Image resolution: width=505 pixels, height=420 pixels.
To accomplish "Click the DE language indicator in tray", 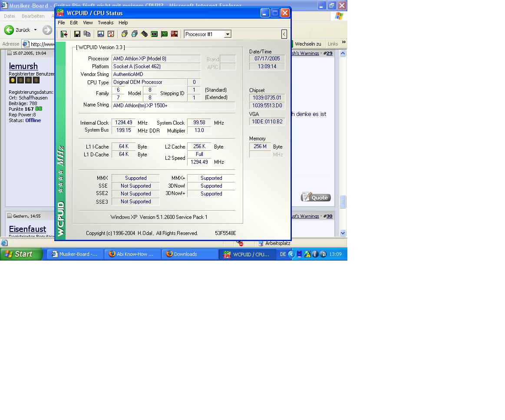I will tap(283, 254).
